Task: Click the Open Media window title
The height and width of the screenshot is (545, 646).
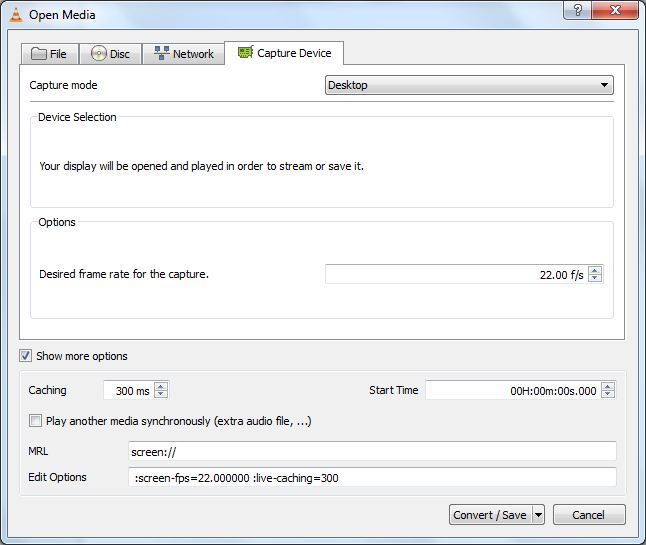Action: 62,15
